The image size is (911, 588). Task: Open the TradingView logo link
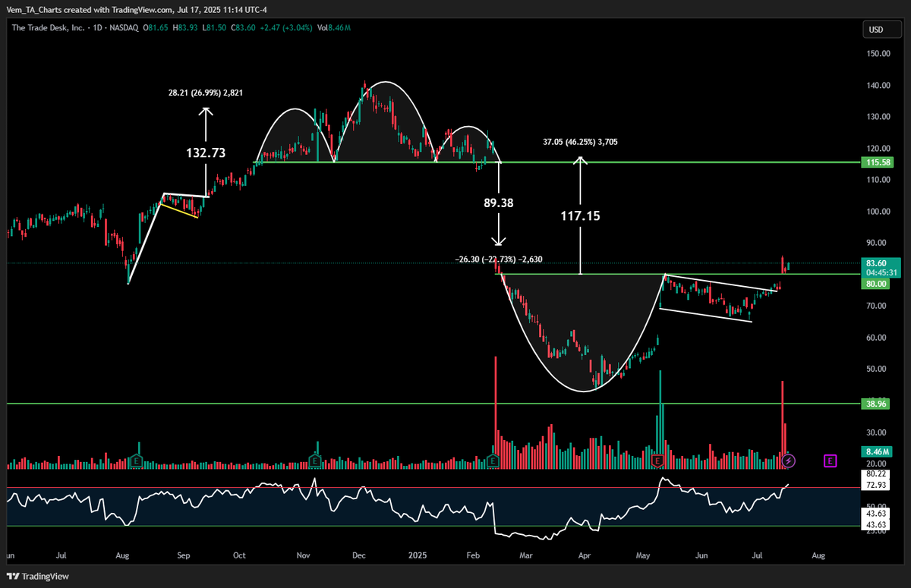pos(39,577)
